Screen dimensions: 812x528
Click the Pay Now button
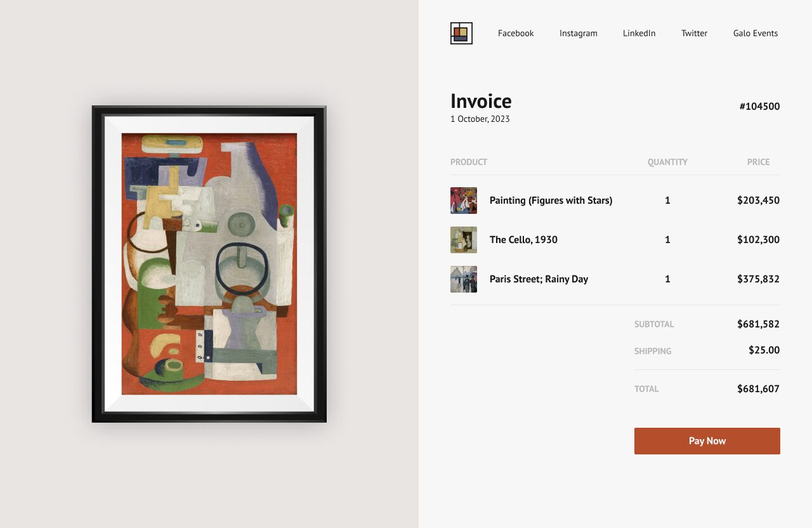point(707,441)
